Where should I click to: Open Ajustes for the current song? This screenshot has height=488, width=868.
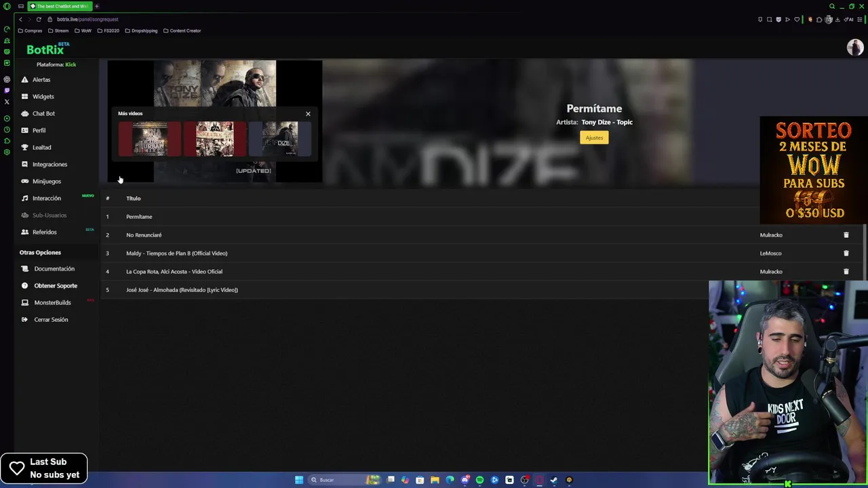594,138
